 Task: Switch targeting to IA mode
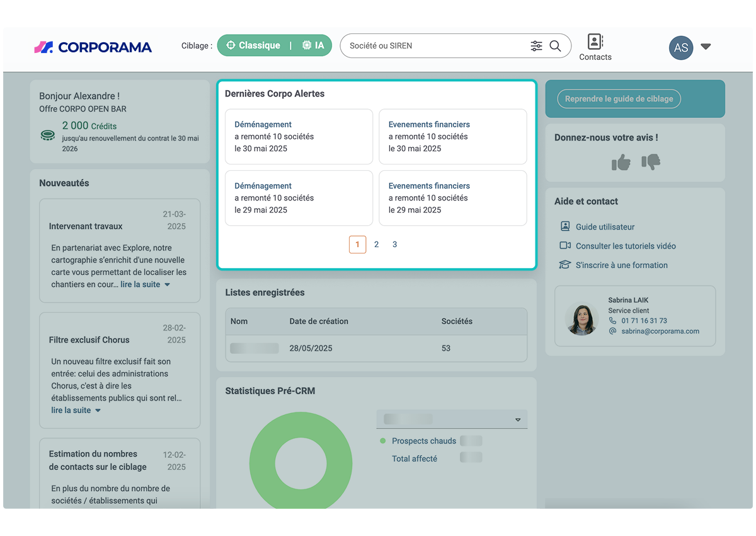point(313,45)
